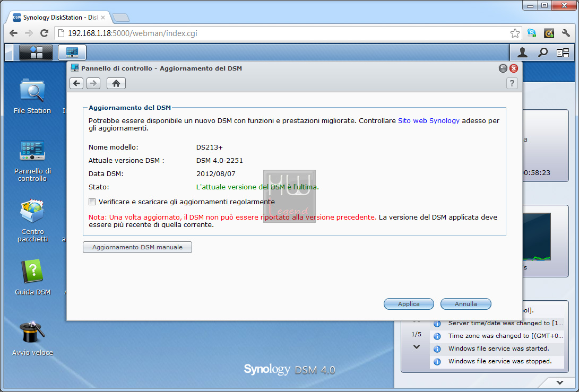Open Centro pacchetti desktop icon
The height and width of the screenshot is (392, 579).
click(32, 221)
